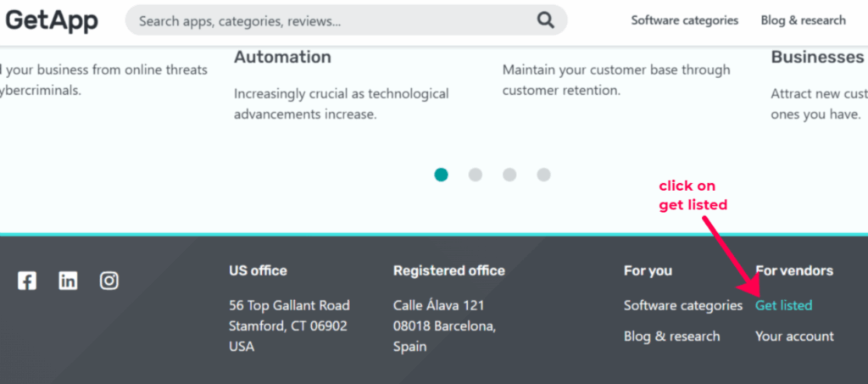Screen dimensions: 868x384
Task: Click the Get listed footer link
Action: point(784,305)
